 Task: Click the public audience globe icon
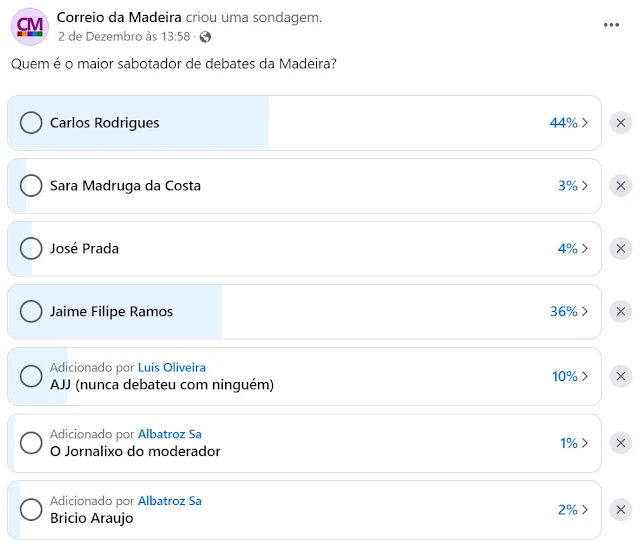tap(205, 37)
